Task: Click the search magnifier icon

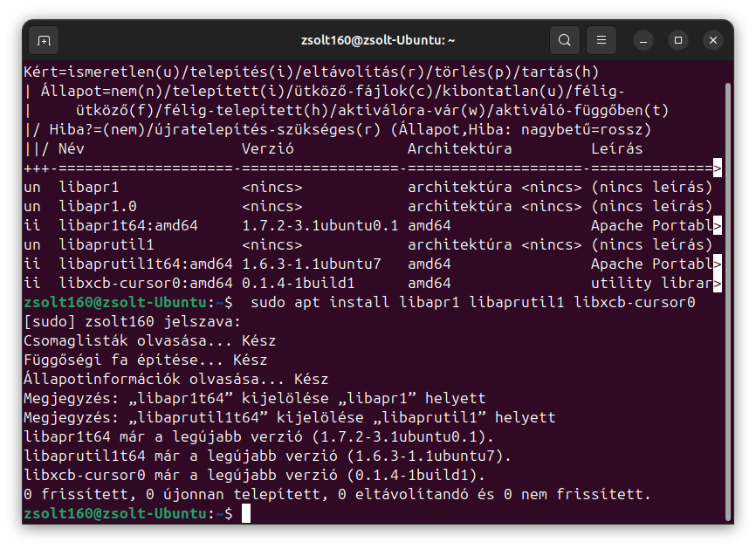Action: point(565,40)
